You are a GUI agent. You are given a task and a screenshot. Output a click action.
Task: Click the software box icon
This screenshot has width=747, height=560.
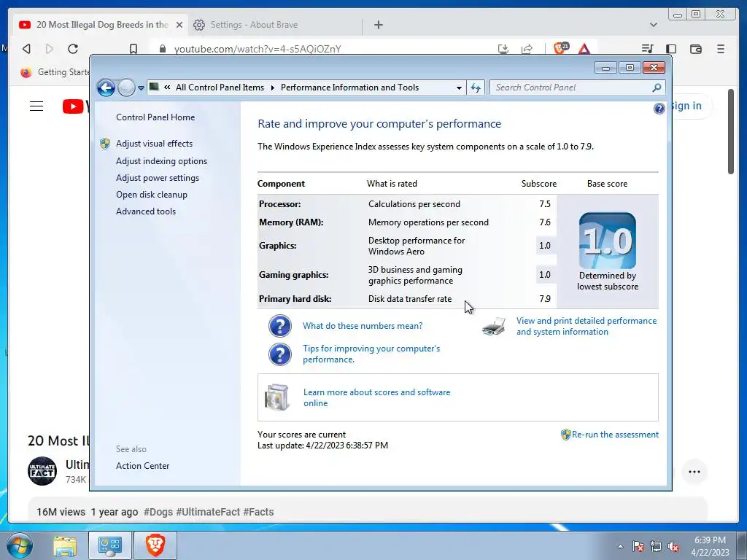[x=277, y=397]
